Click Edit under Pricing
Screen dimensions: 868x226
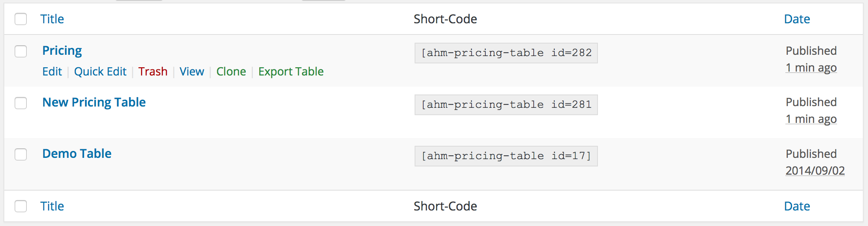tap(52, 72)
